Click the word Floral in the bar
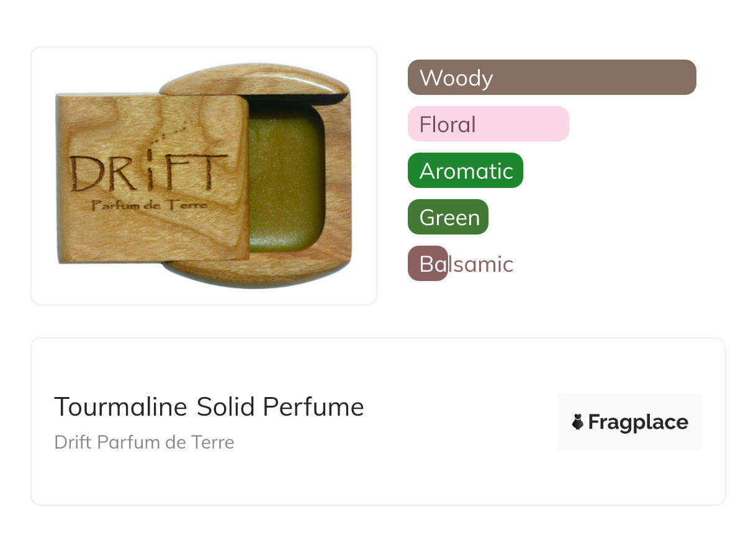 click(448, 125)
